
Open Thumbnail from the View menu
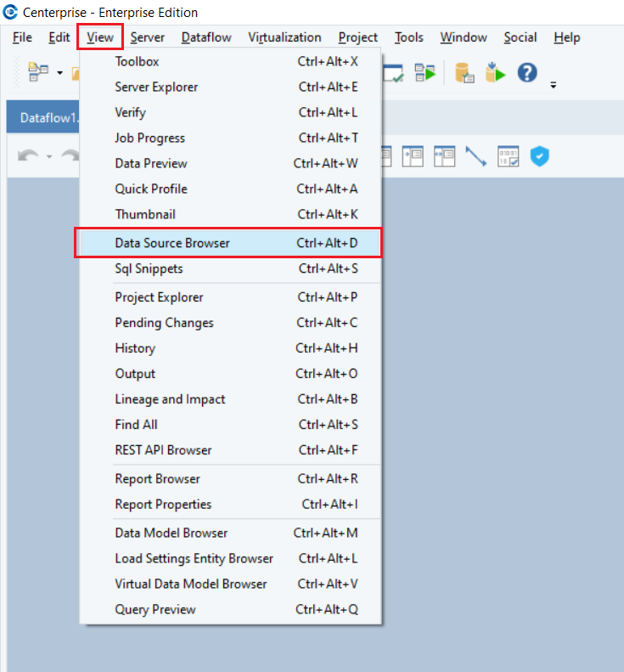point(230,214)
